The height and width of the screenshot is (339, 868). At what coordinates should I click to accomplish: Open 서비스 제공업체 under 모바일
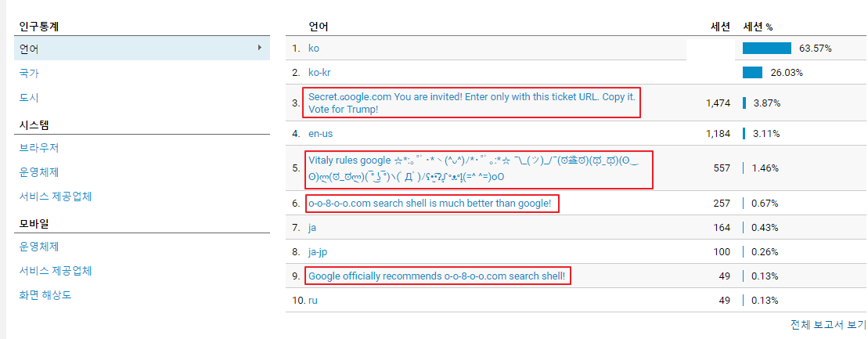pos(55,271)
